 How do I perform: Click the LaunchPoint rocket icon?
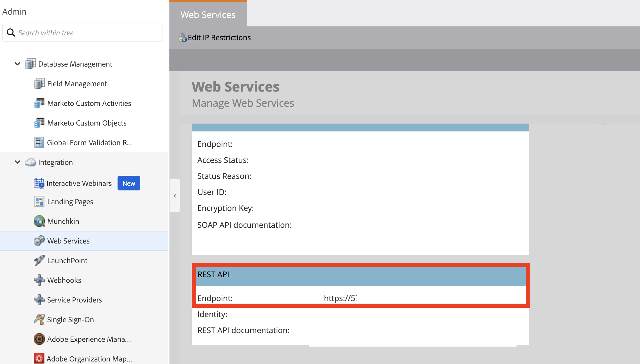click(x=39, y=260)
